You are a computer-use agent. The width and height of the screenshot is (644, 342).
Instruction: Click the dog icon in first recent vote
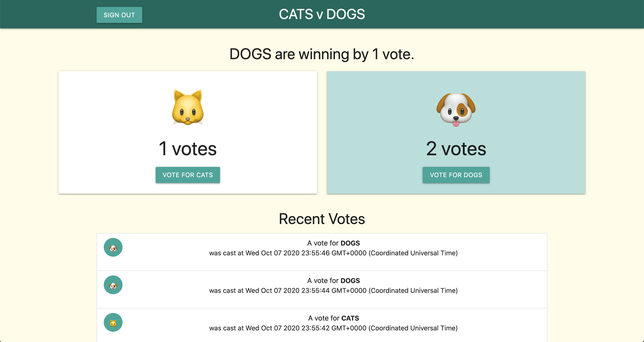[x=112, y=248]
